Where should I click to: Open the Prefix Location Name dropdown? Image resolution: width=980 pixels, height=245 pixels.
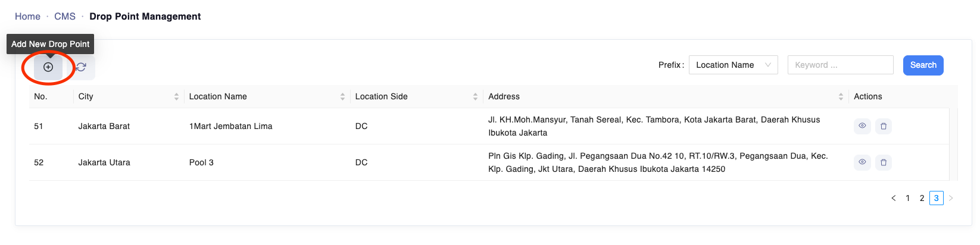733,65
